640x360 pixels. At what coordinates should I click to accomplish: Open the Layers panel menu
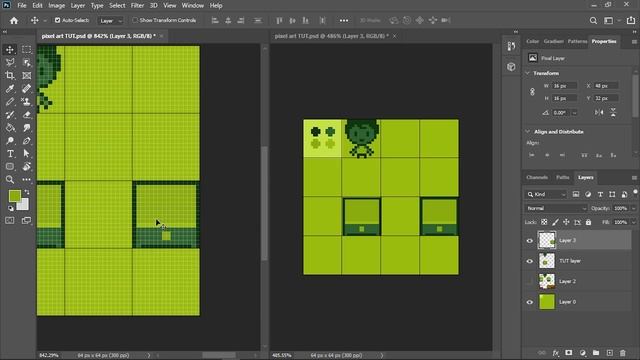pyautogui.click(x=634, y=178)
